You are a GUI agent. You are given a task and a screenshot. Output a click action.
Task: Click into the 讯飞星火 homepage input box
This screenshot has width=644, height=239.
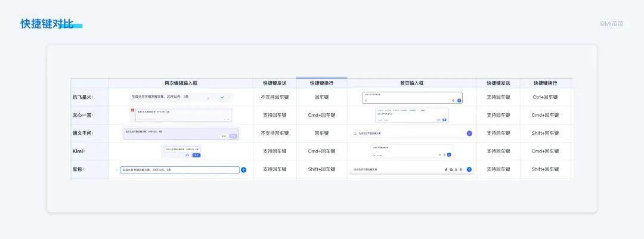[x=412, y=97]
